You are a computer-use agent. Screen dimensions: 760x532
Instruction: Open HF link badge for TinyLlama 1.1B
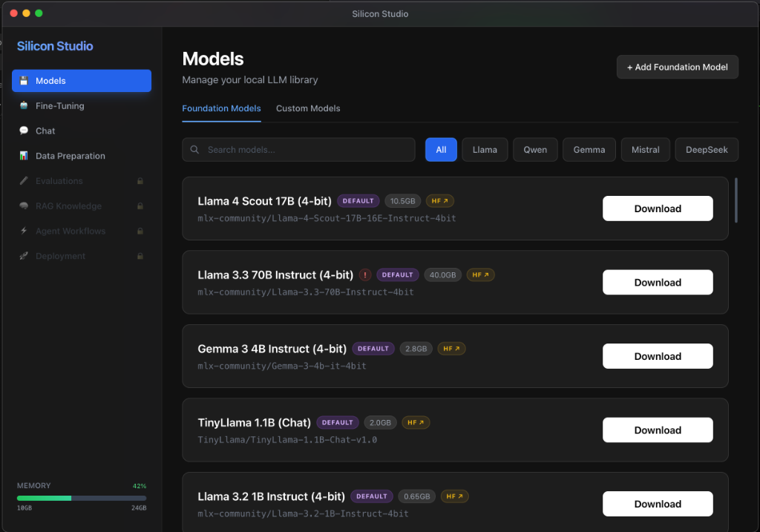click(416, 422)
